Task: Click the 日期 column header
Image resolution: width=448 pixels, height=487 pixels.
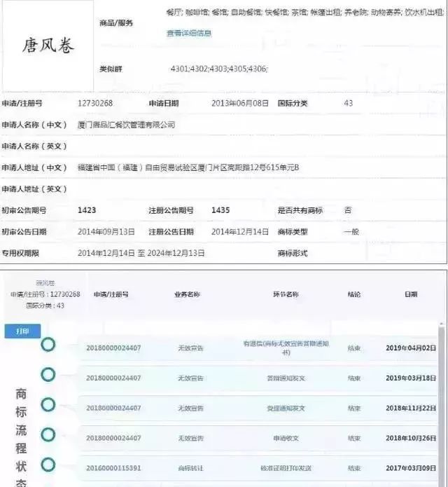Action: tap(410, 295)
